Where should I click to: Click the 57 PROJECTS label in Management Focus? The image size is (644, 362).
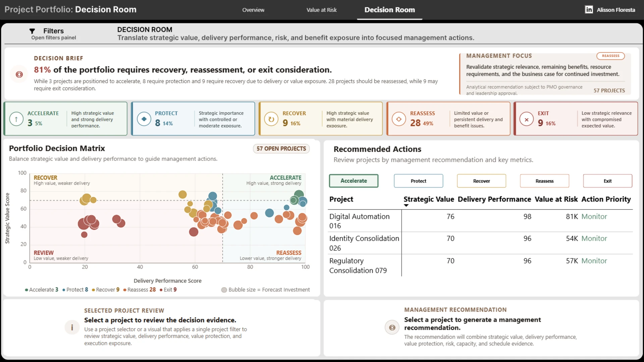609,90
